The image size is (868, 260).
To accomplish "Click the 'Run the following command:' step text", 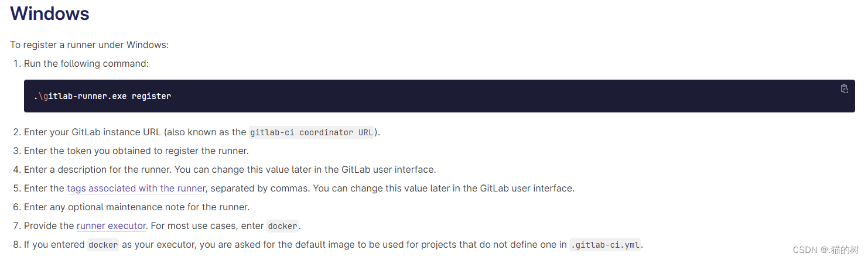I will [x=87, y=63].
